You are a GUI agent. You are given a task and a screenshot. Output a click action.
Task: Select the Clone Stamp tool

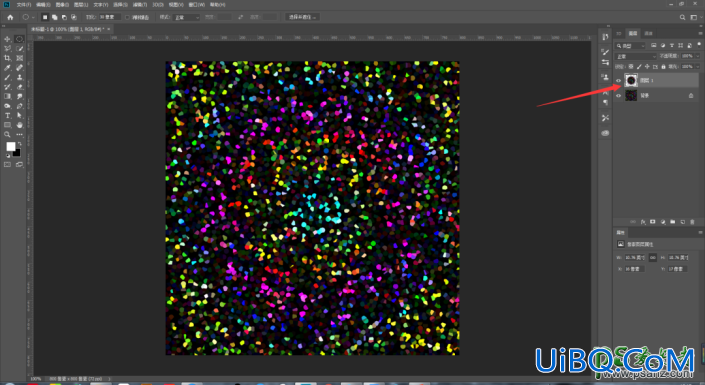tap(19, 77)
